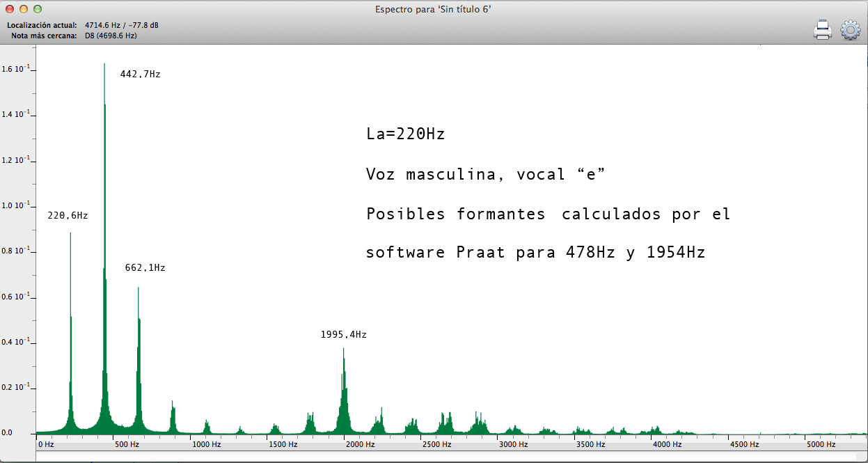This screenshot has width=868, height=463.
Task: Click the 'La=220Hz' annotation text
Action: (x=405, y=134)
